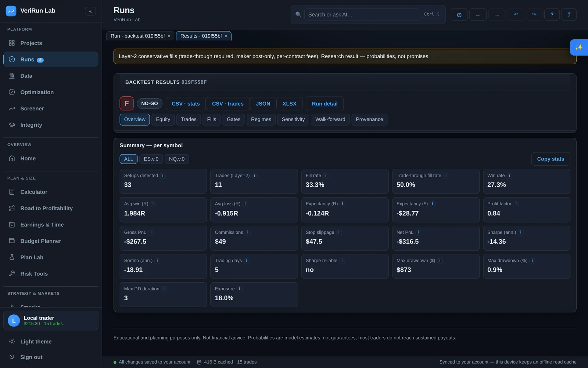This screenshot has height=368, width=588.
Task: Click the share/export arrow button in header
Action: [x=569, y=15]
